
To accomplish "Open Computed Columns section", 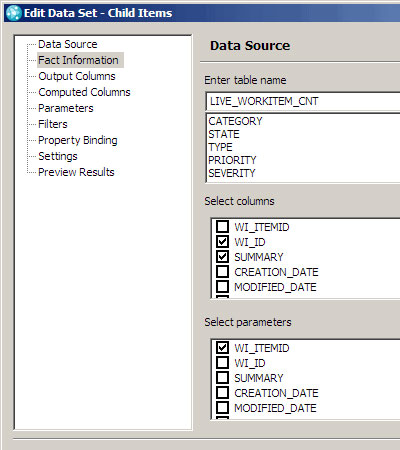I will click(84, 92).
